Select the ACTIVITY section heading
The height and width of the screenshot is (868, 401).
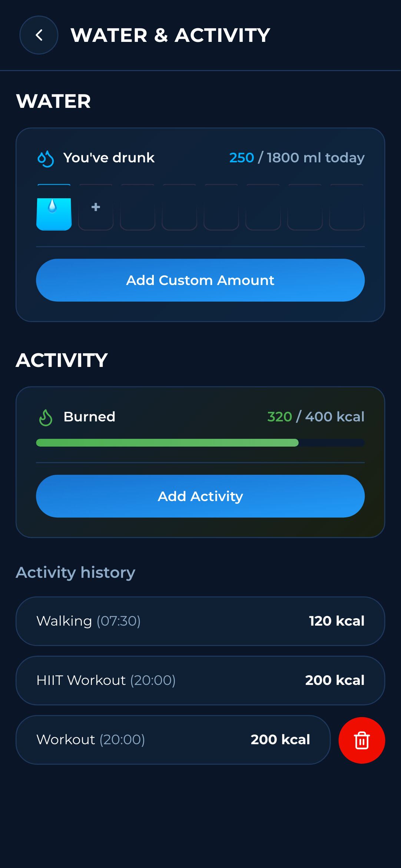[x=62, y=359]
